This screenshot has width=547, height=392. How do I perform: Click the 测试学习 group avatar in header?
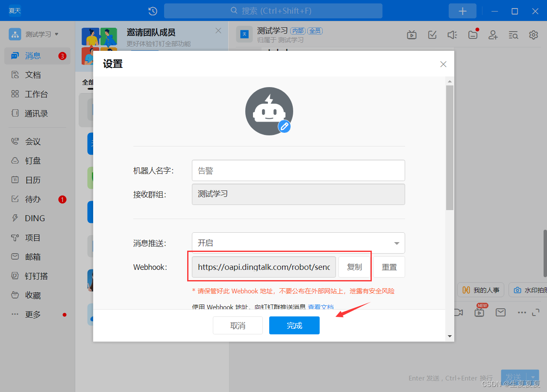coord(244,34)
